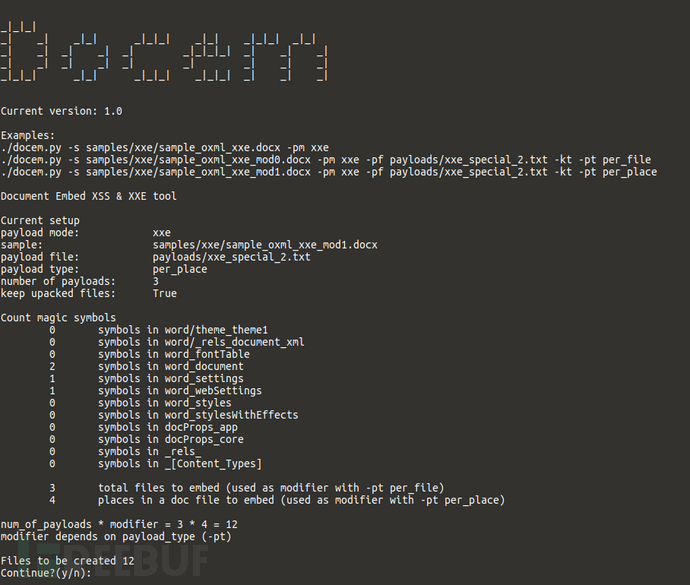Click the "total files to embed" line
This screenshot has height=585, width=690.
tap(270, 488)
